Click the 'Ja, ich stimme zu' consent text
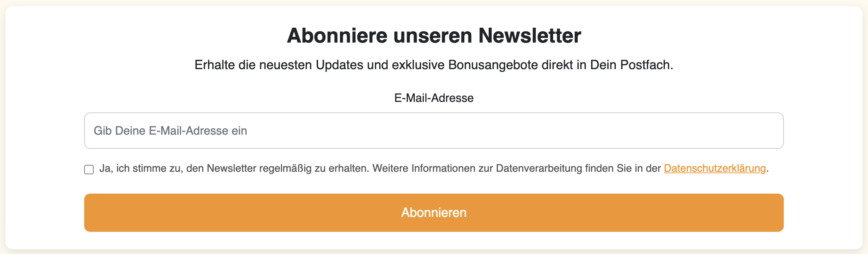Image resolution: width=868 pixels, height=254 pixels. coord(140,168)
